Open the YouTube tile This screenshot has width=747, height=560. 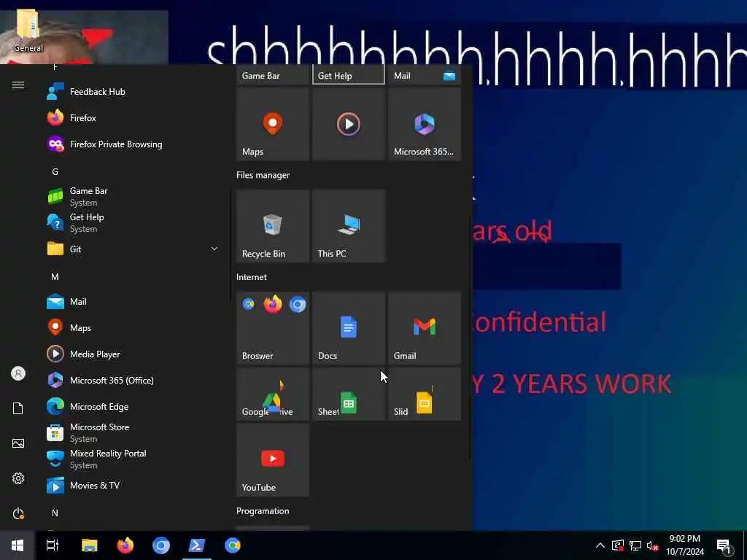tap(273, 460)
